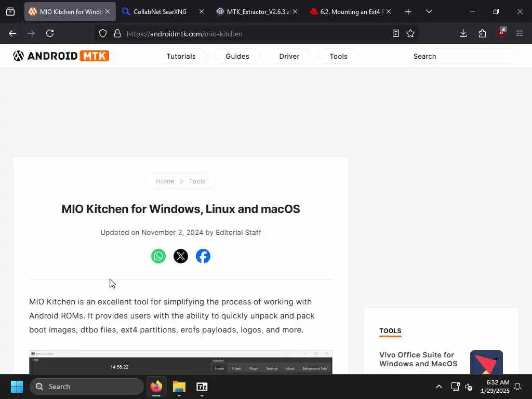The image size is (532, 399).
Task: Click the Vivo Office Suite thumbnail
Action: click(x=486, y=362)
